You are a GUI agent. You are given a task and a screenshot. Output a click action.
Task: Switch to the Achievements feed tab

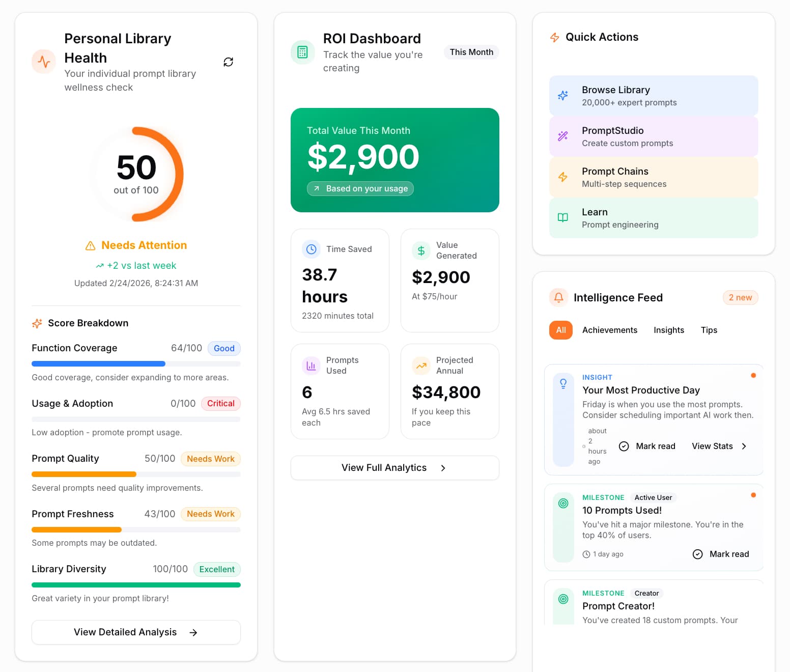click(x=609, y=330)
